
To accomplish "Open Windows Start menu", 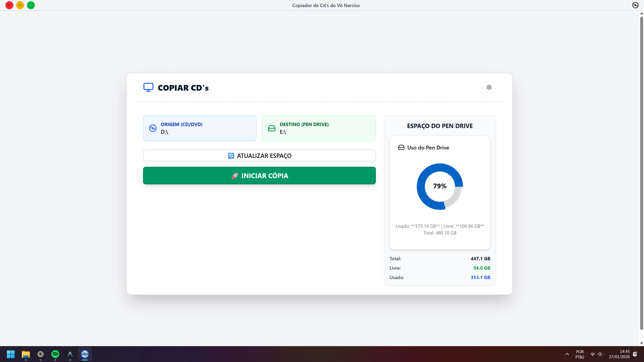I will (11, 354).
